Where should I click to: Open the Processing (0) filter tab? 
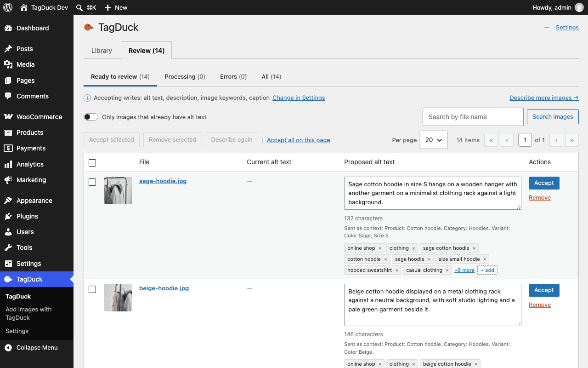click(x=185, y=77)
